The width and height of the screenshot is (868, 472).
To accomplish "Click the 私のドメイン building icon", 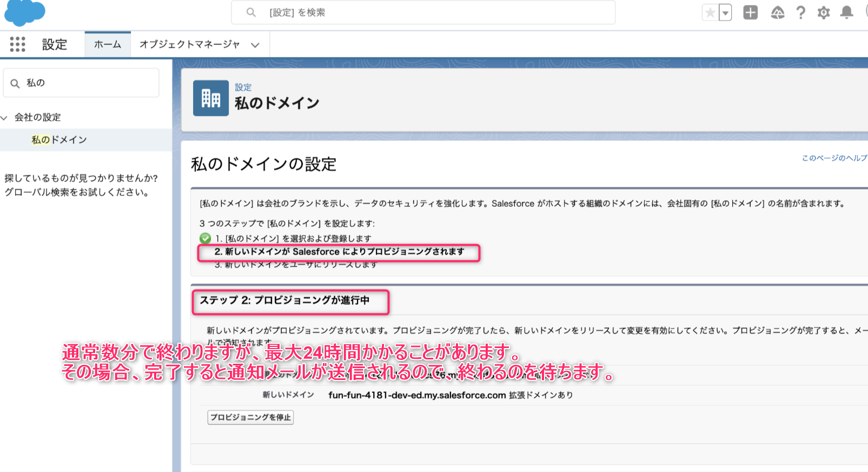I will 211,98.
